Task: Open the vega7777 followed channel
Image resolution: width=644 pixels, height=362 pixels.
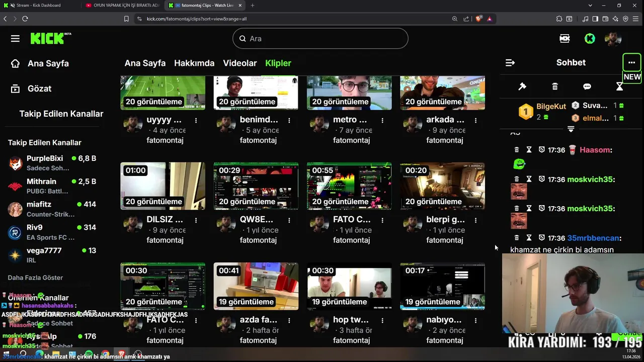Action: tap(52, 255)
